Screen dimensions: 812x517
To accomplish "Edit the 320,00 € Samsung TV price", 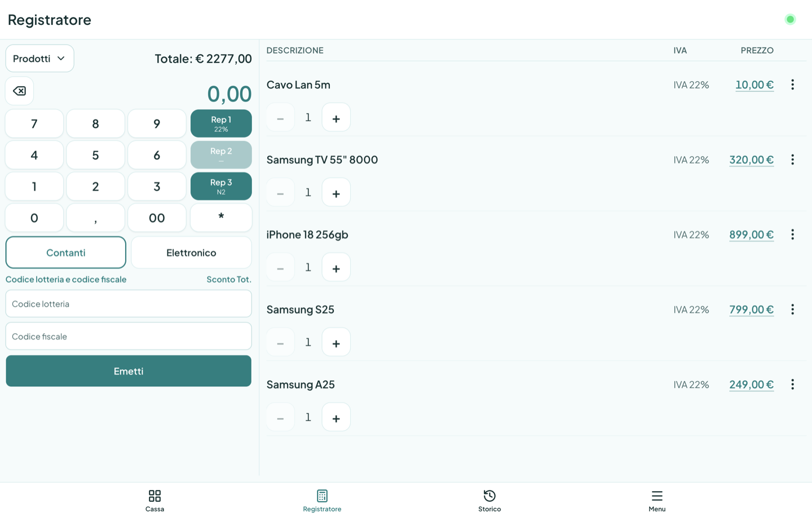I will click(x=752, y=160).
